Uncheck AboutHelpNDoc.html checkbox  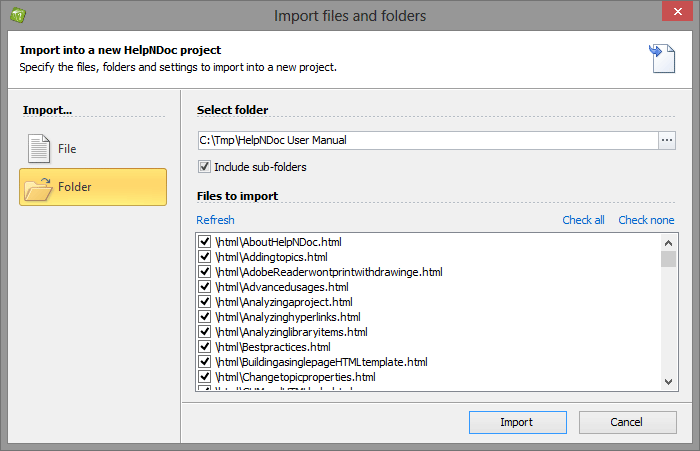pyautogui.click(x=204, y=242)
